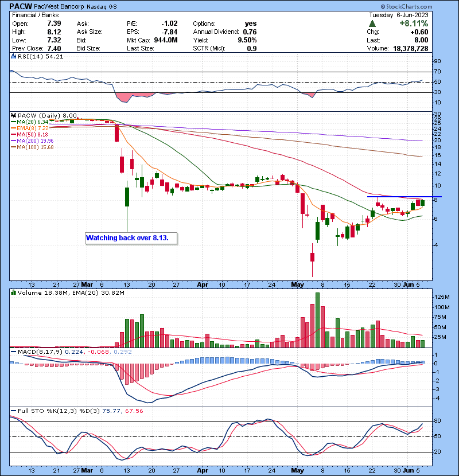Select the Volume value 18,378,728
459x476 pixels.
coord(410,49)
